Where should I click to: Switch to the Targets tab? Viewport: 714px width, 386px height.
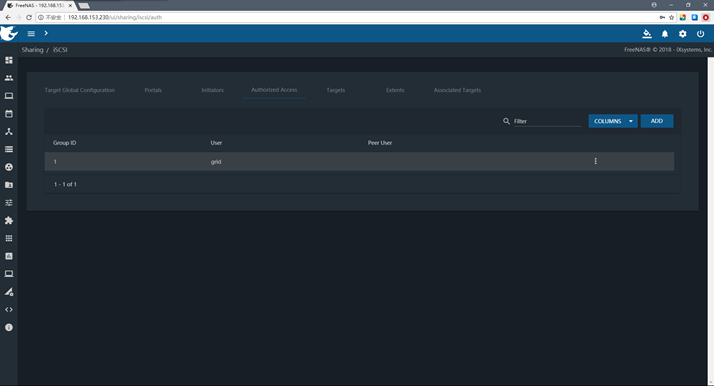point(336,90)
